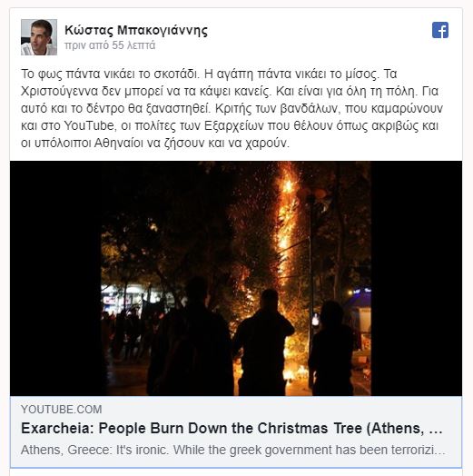
Task: Click the last line ending "να ζήσουν και να χαρούν"
Action: coord(155,143)
